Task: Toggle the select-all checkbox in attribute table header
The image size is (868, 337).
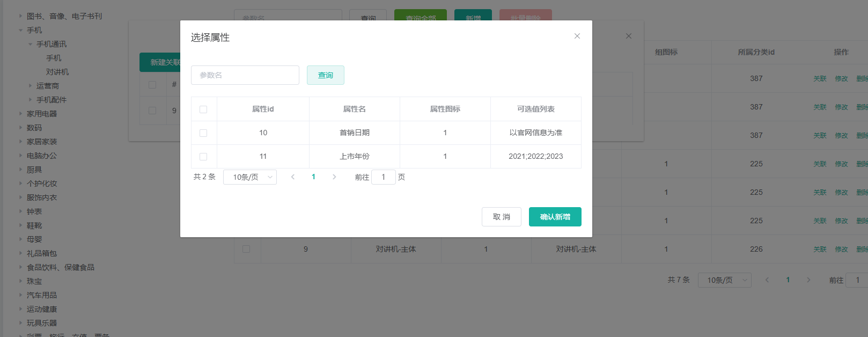Action: [203, 109]
